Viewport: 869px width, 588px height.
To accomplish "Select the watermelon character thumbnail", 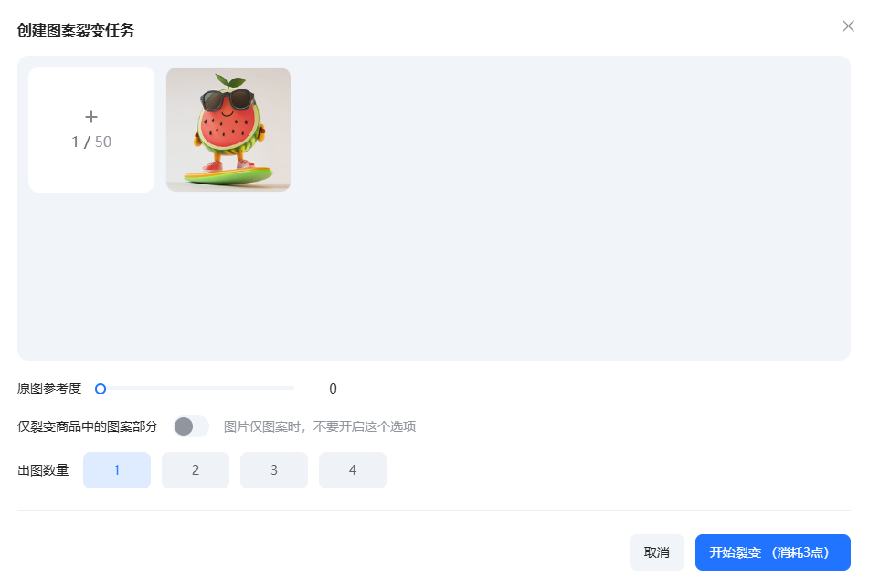I will tap(228, 130).
